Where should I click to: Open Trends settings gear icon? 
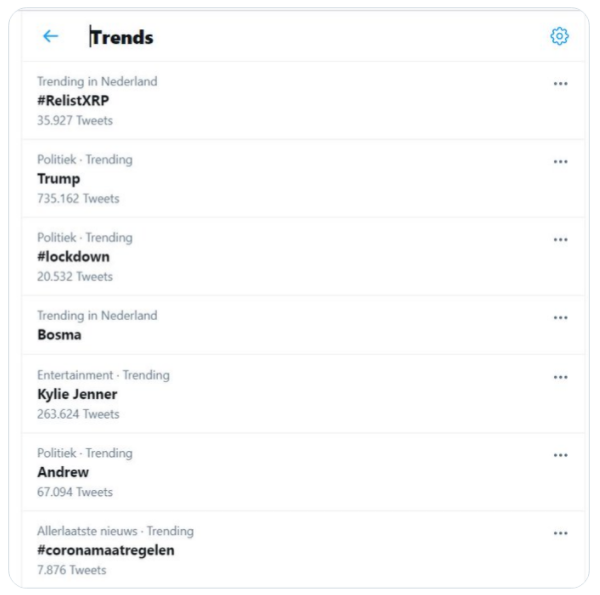pyautogui.click(x=559, y=36)
